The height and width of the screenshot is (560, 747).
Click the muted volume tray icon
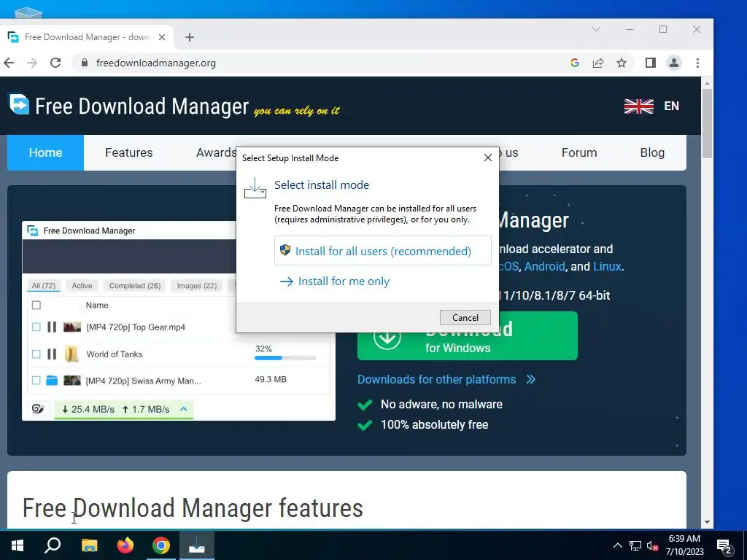coord(652,545)
